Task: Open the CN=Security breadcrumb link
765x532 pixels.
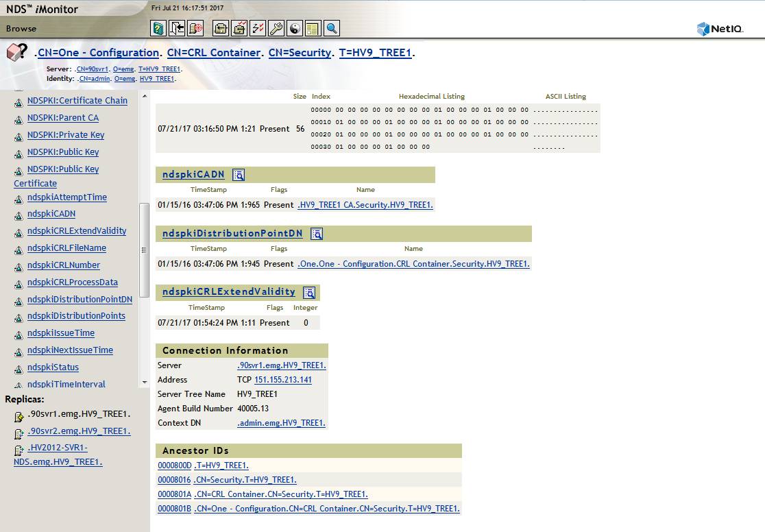Action: [300, 53]
